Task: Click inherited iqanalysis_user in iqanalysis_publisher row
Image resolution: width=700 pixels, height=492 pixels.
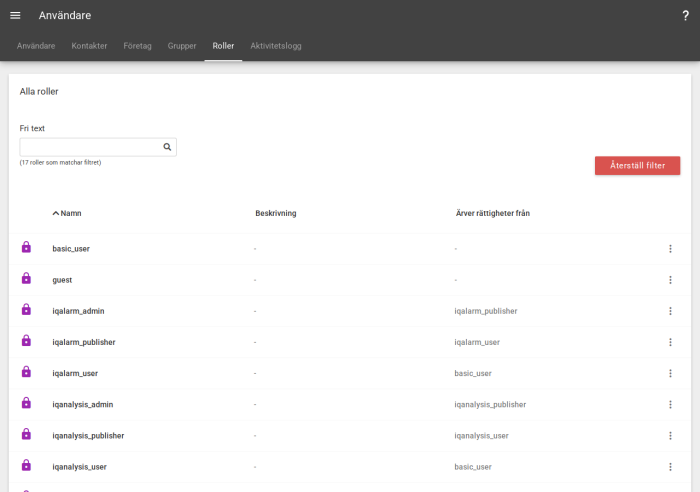Action: click(481, 436)
